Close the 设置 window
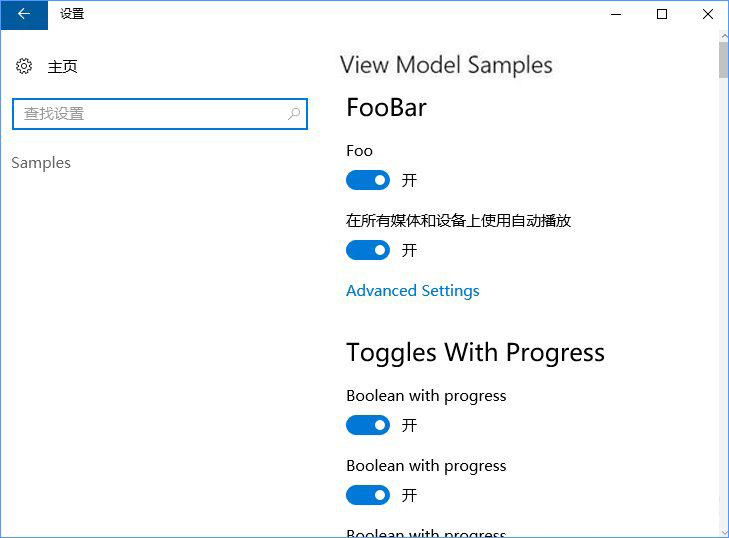The width and height of the screenshot is (729, 538). pyautogui.click(x=707, y=14)
